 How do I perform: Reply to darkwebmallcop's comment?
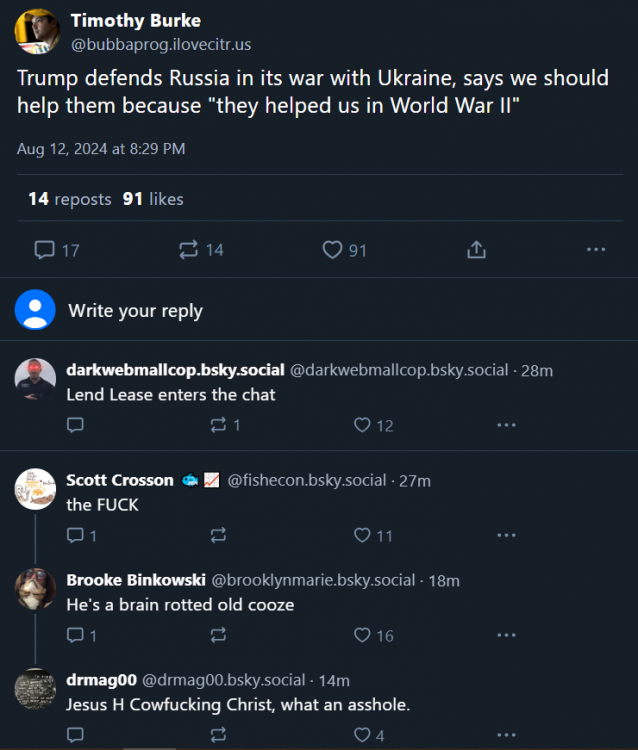(x=75, y=425)
